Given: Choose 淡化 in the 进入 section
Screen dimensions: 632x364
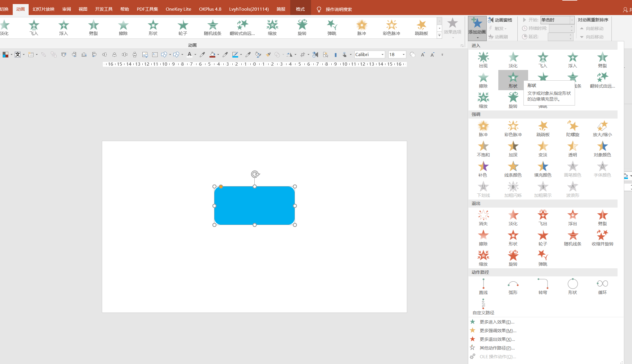Looking at the screenshot, I should coord(513,60).
